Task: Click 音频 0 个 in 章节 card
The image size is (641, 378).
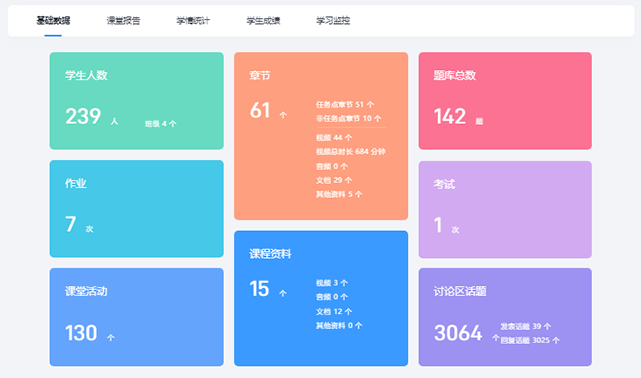Action: pos(332,166)
